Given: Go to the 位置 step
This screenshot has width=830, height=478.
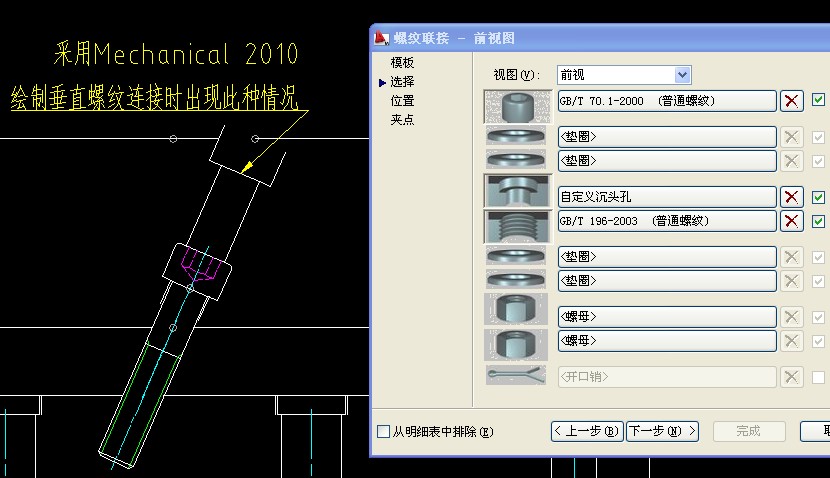Looking at the screenshot, I should tap(402, 101).
